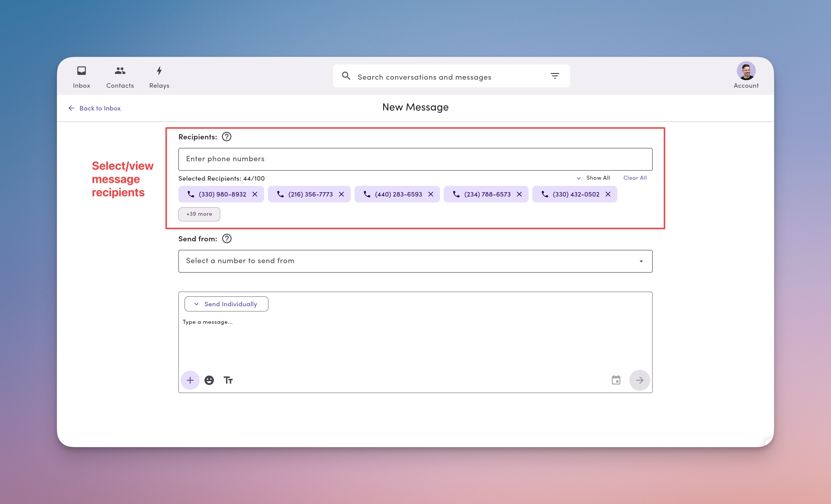The height and width of the screenshot is (504, 831).
Task: Open the Send Individually dropdown
Action: coord(226,304)
